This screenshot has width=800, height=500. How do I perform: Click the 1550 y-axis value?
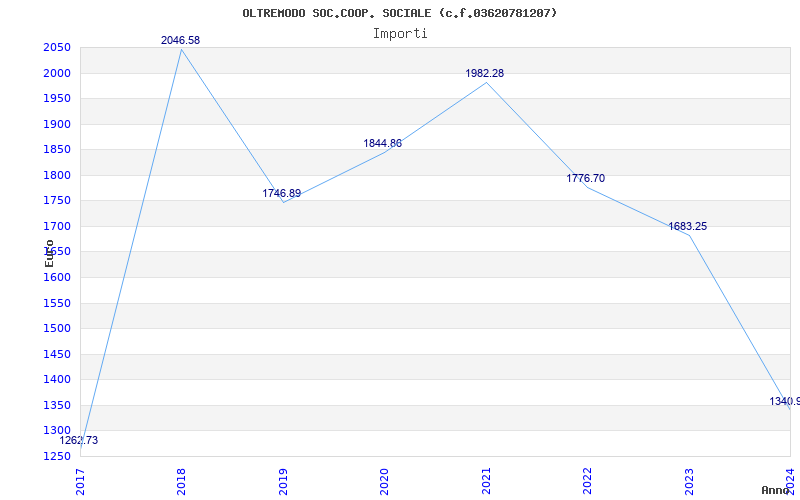coord(57,304)
